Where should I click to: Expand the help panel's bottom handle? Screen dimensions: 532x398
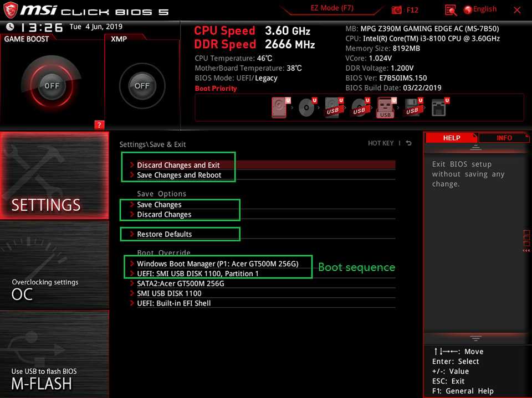click(475, 338)
